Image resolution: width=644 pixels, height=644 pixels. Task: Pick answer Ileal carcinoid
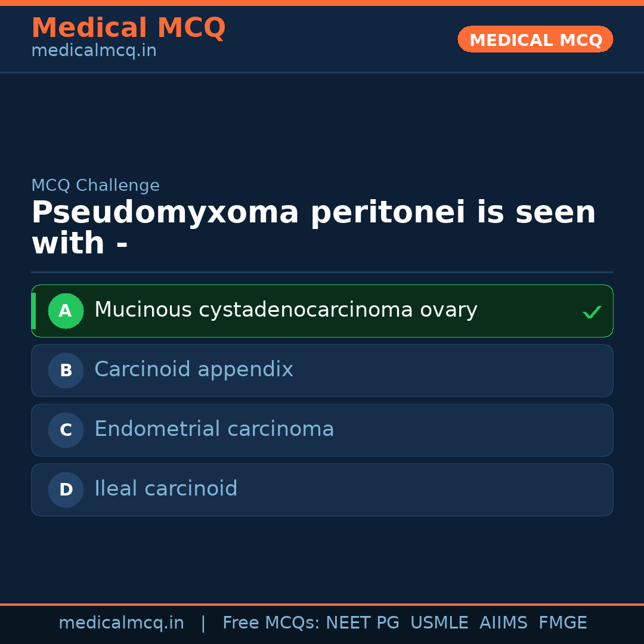(166, 489)
